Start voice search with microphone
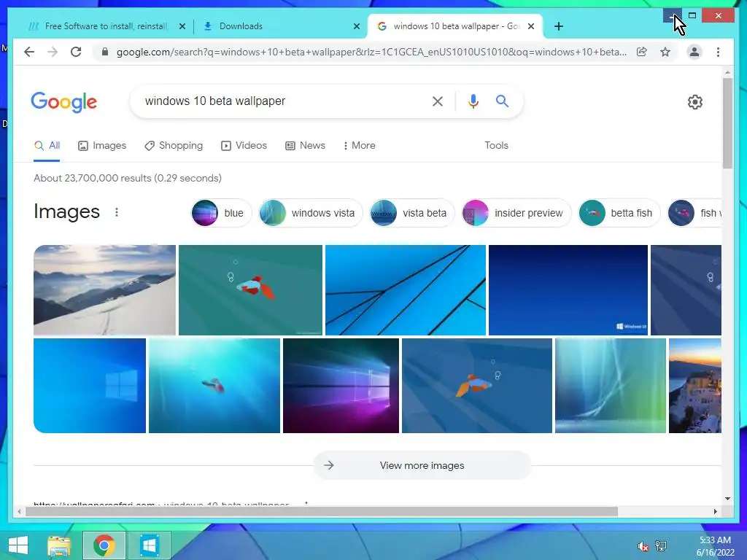The image size is (747, 560). [473, 101]
